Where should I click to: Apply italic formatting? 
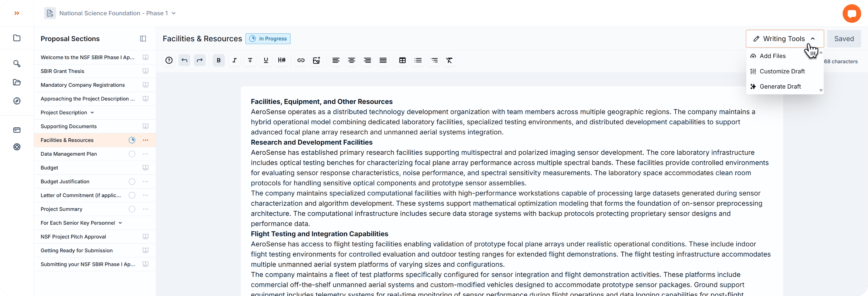click(235, 60)
